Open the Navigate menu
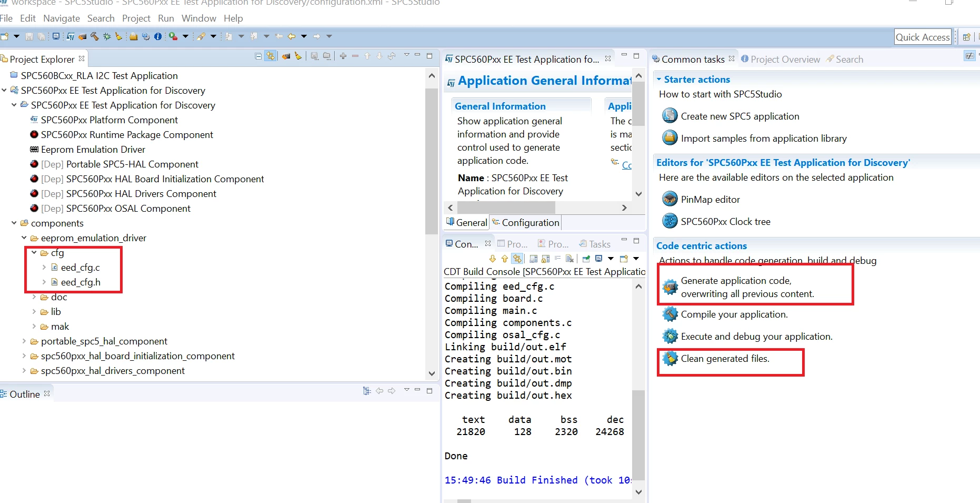The height and width of the screenshot is (503, 980). 62,18
